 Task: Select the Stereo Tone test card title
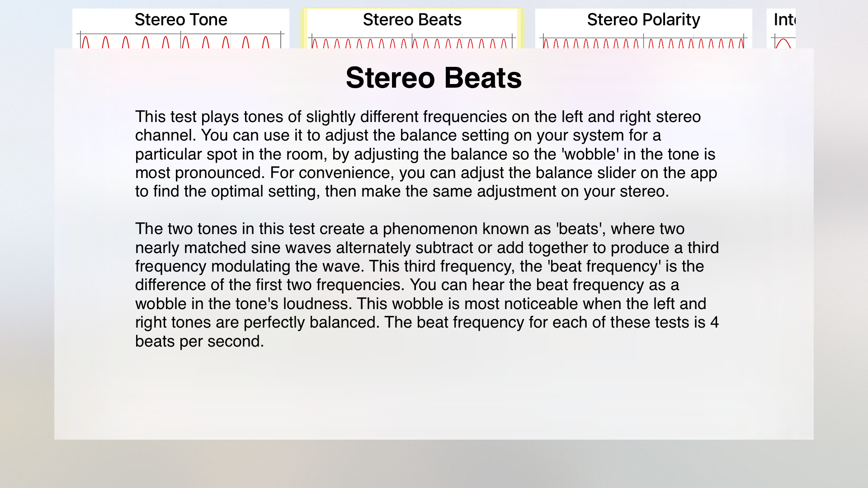(181, 19)
